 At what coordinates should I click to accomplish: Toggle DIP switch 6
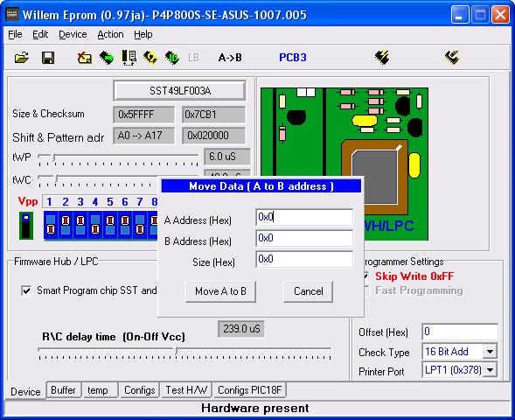click(x=125, y=226)
